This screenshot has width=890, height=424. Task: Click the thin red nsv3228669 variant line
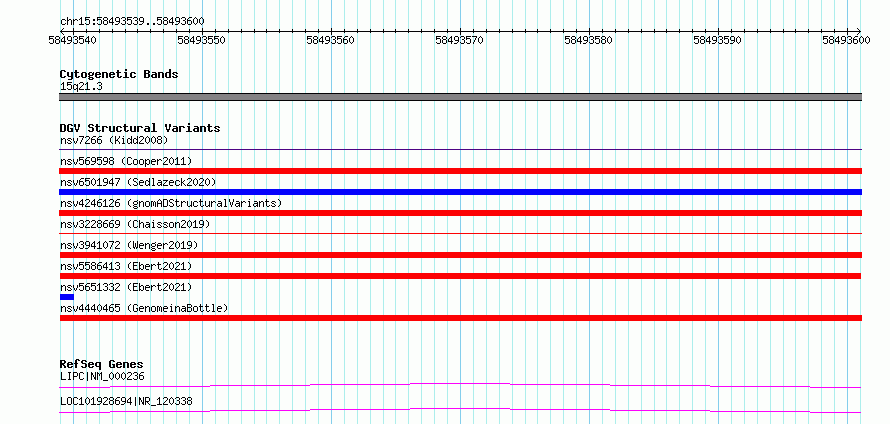[460, 233]
